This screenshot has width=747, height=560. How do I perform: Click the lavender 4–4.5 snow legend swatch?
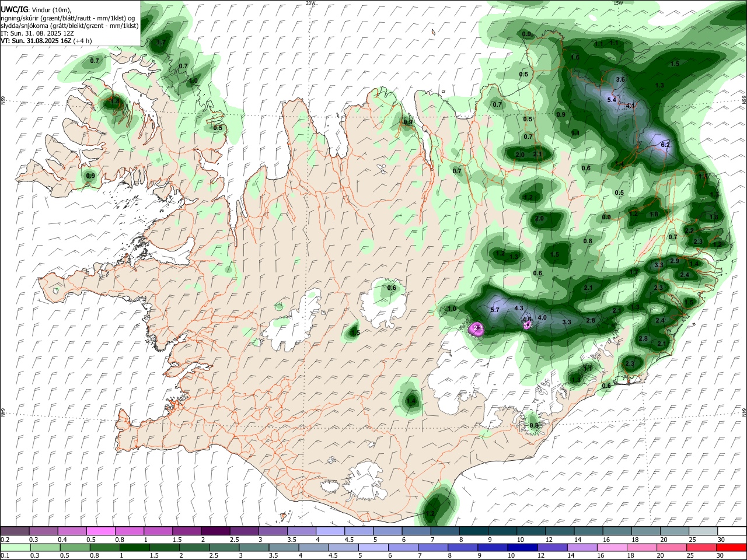pos(330,531)
